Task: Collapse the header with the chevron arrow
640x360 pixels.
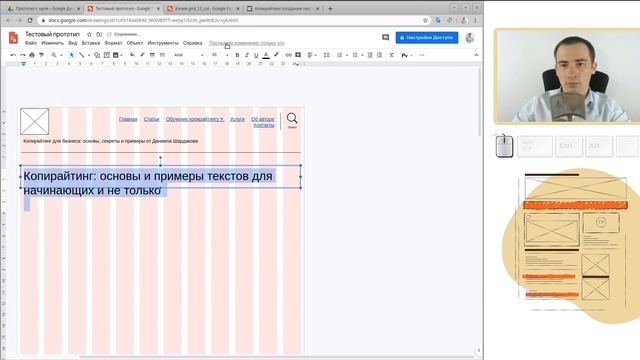Action: 476,55
